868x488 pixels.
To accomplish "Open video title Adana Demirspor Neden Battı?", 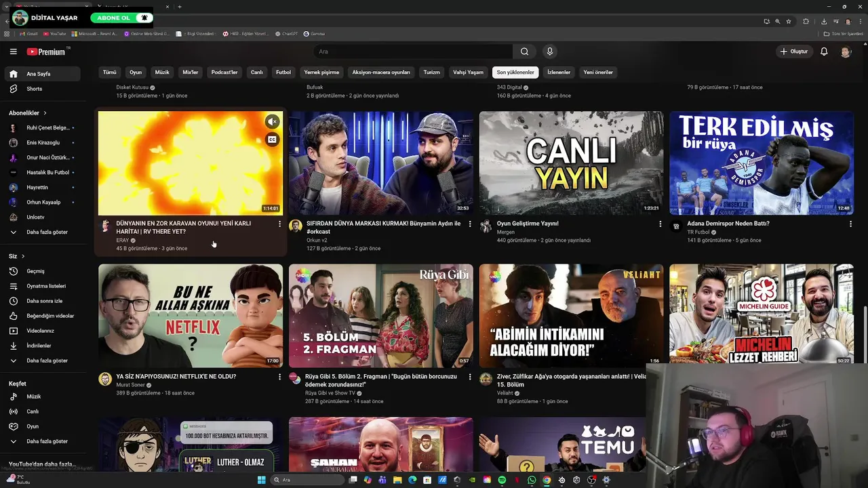I will coord(728,224).
